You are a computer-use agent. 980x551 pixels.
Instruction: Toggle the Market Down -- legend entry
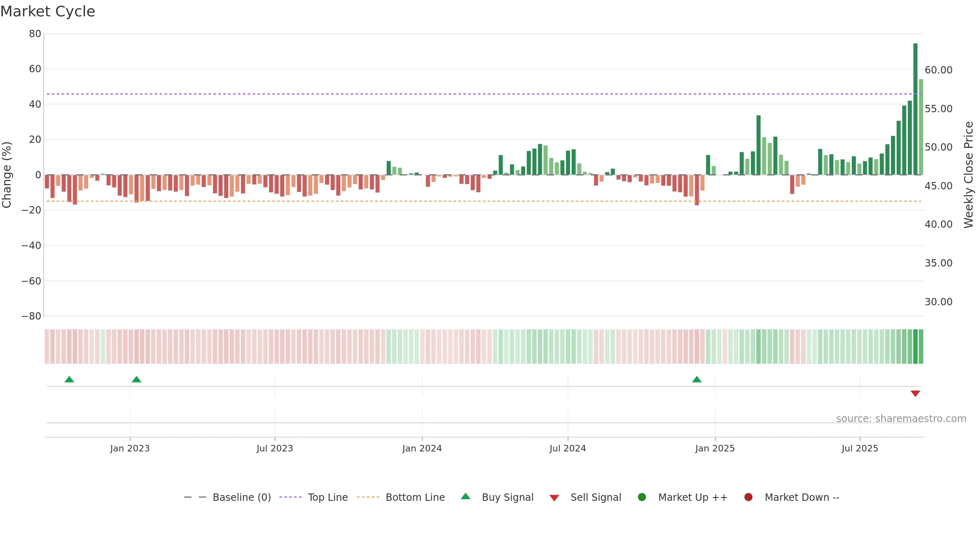(791, 497)
